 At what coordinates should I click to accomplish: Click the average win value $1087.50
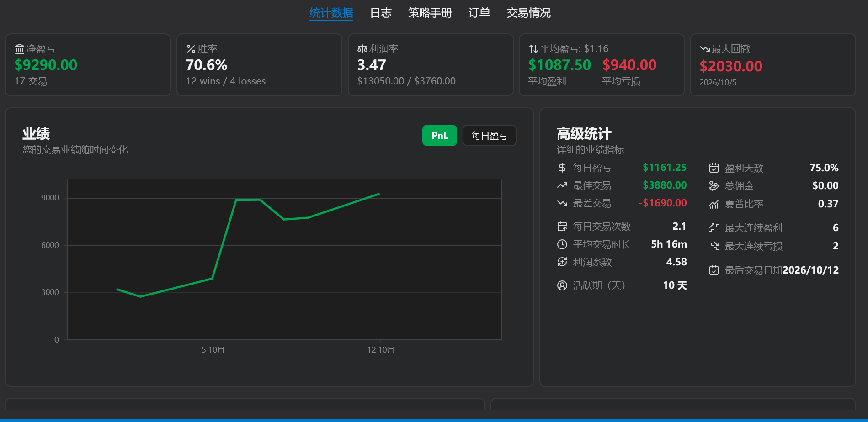point(559,65)
